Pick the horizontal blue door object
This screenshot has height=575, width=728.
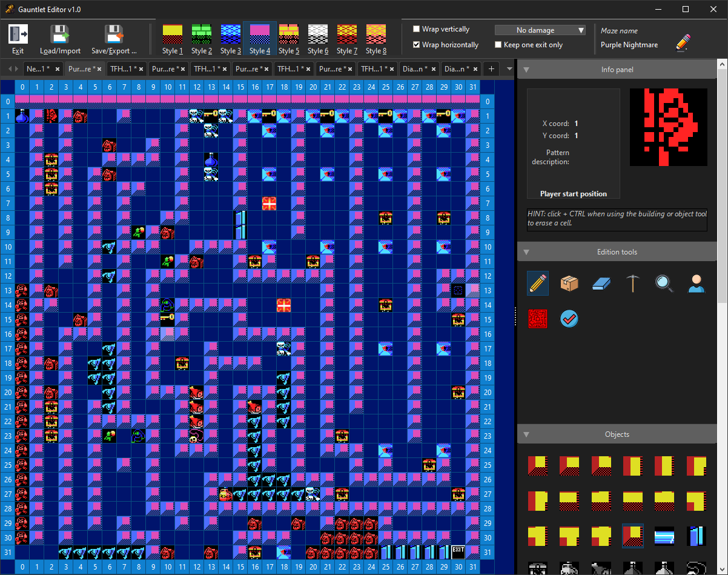tap(664, 536)
